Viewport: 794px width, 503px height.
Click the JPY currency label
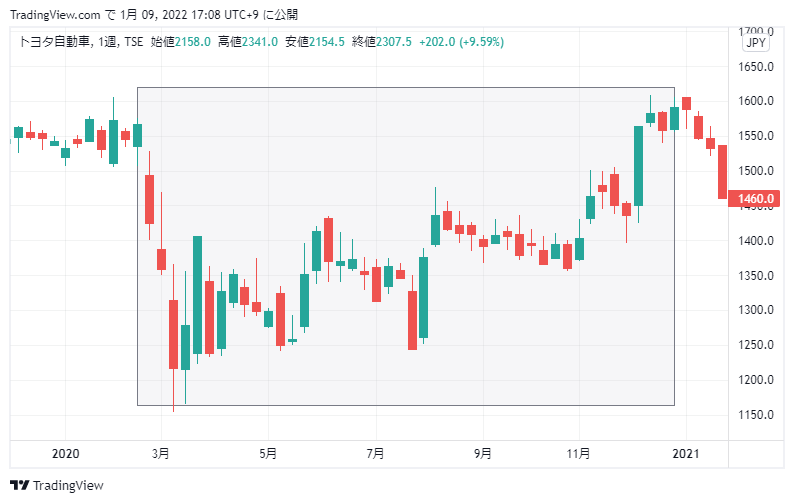(x=756, y=43)
